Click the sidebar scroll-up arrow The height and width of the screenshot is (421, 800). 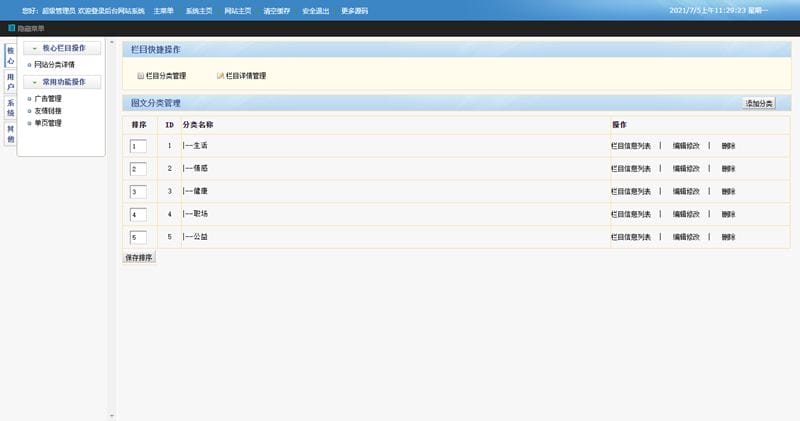click(x=111, y=43)
